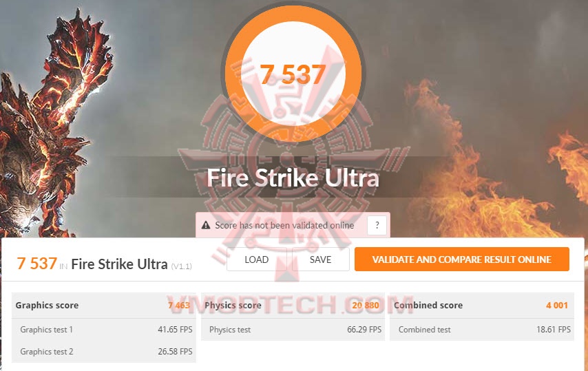
Task: Click the SAVE button
Action: (321, 259)
